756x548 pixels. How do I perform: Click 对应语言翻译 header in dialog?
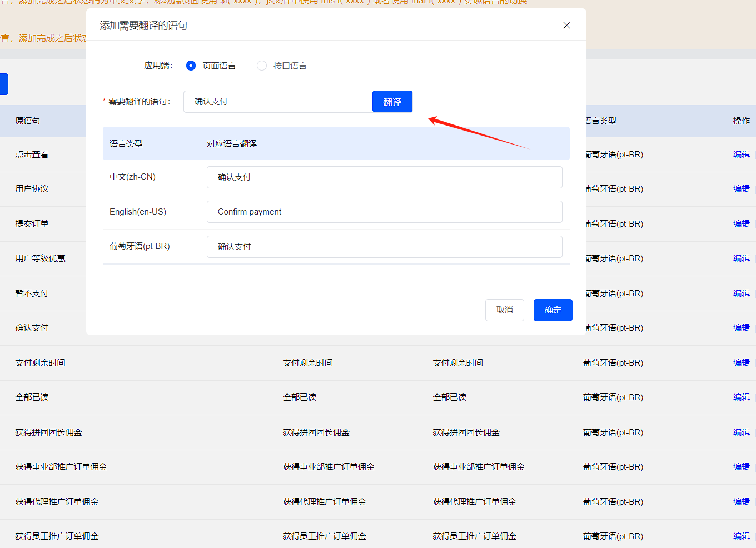(x=232, y=144)
